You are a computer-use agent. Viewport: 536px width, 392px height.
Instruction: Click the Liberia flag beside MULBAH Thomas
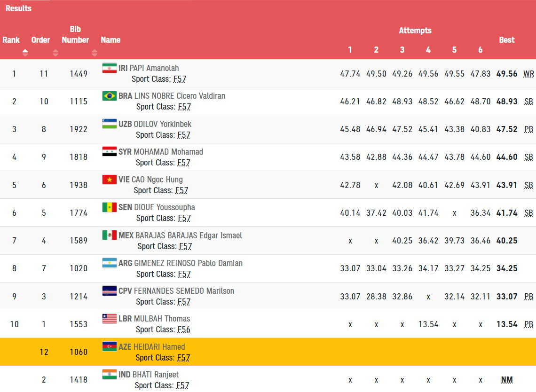point(110,319)
